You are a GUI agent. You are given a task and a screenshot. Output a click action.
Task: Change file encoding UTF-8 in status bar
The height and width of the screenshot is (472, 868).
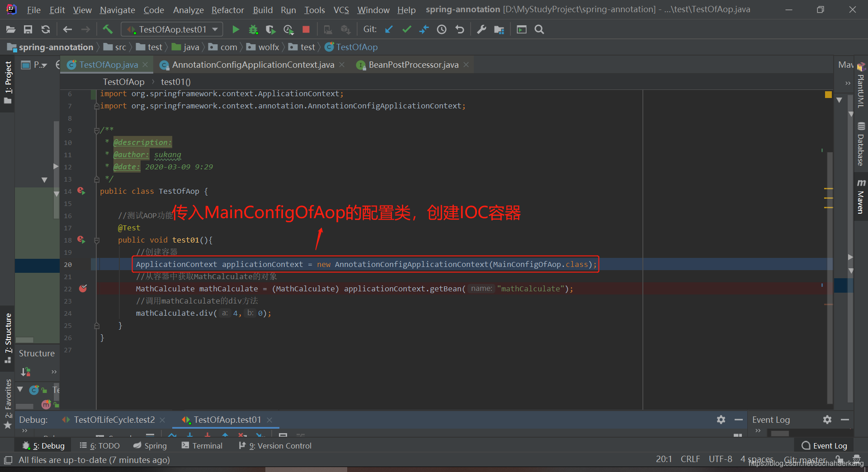720,459
